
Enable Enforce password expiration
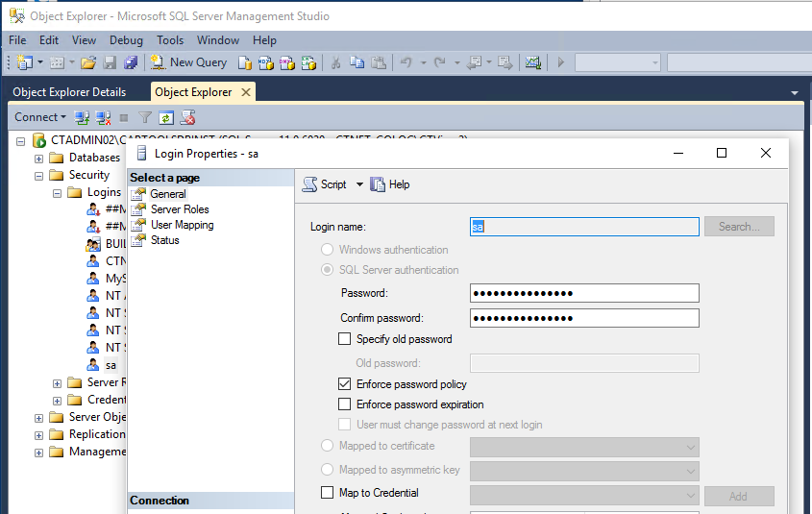pos(344,404)
